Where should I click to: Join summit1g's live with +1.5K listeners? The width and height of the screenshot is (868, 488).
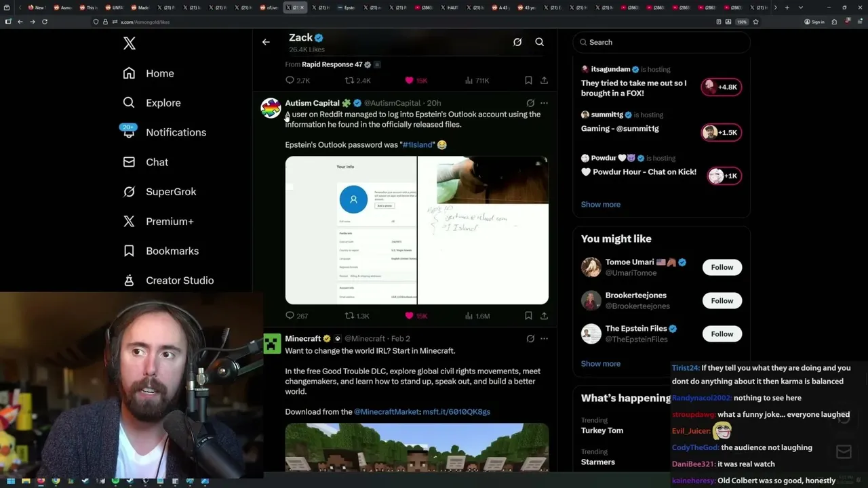(722, 132)
